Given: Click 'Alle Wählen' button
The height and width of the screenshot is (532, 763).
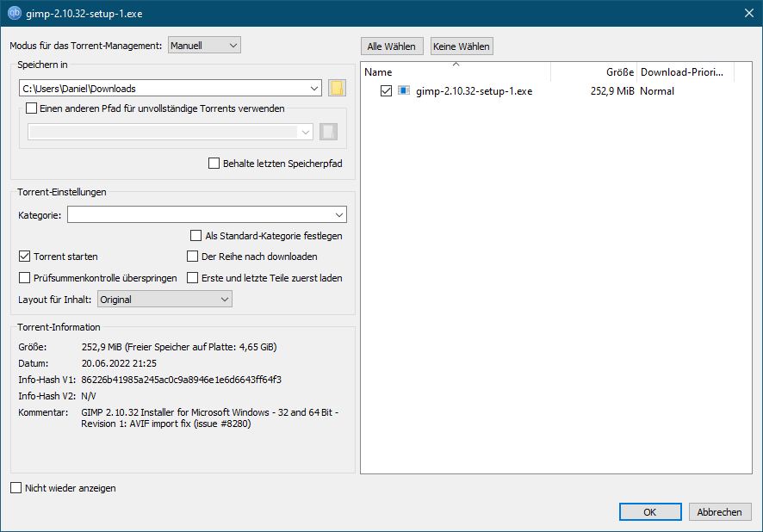Looking at the screenshot, I should click(x=392, y=46).
